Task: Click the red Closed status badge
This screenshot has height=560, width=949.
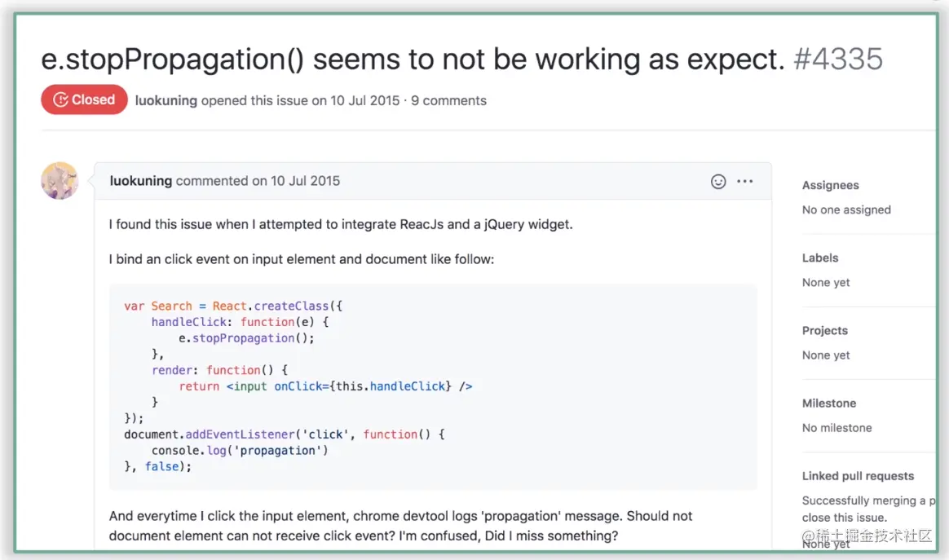Action: 84,100
